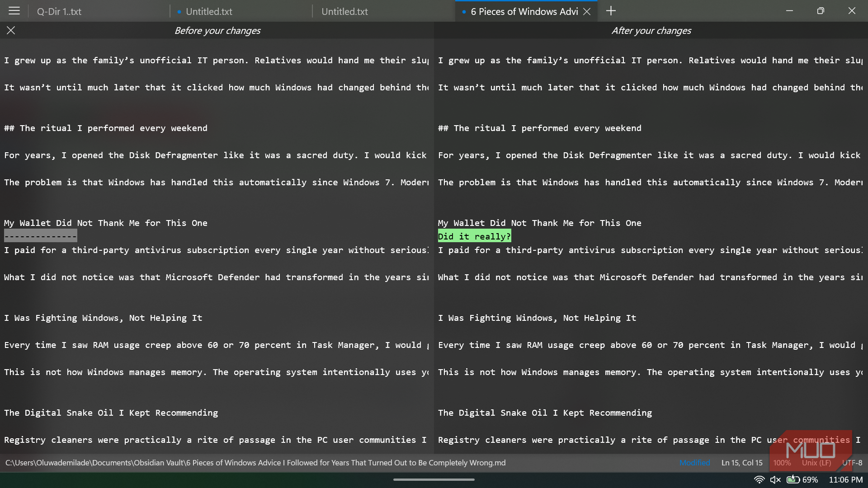Viewport: 868px width, 488px height.
Task: Open battery status at 69%
Action: click(802, 479)
